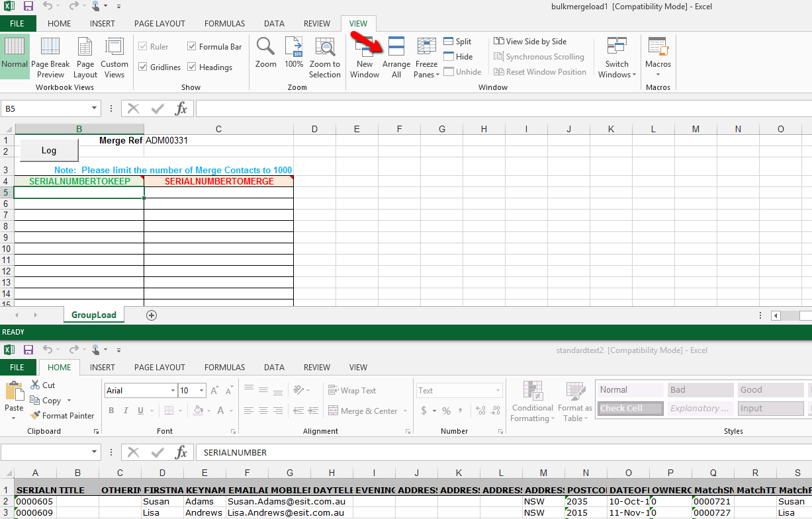
Task: Switch to Page Break Preview view
Action: click(50, 58)
